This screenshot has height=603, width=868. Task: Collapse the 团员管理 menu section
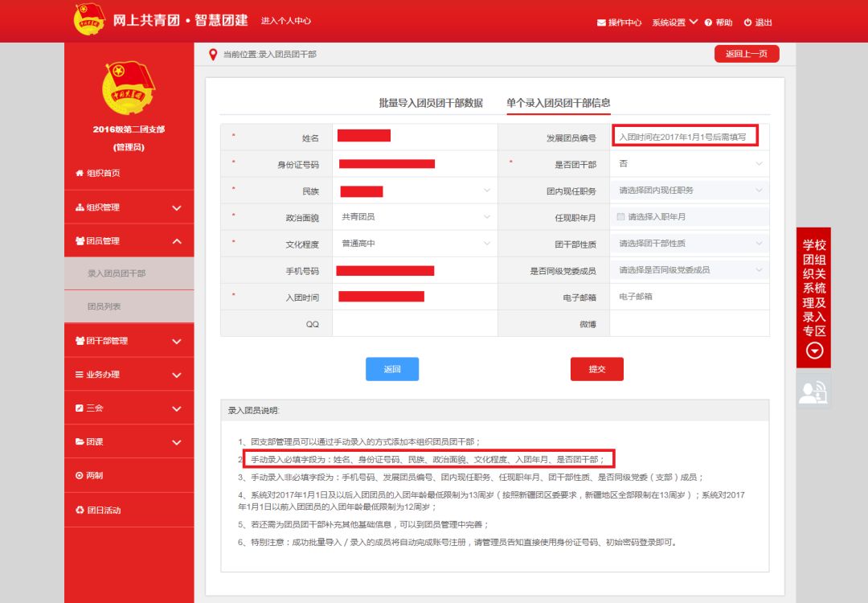(x=176, y=240)
